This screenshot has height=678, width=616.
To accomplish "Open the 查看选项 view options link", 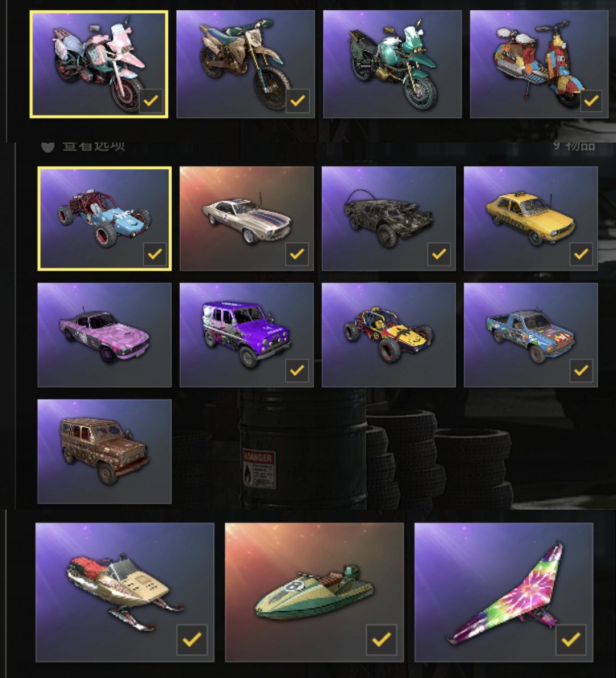I will click(93, 146).
